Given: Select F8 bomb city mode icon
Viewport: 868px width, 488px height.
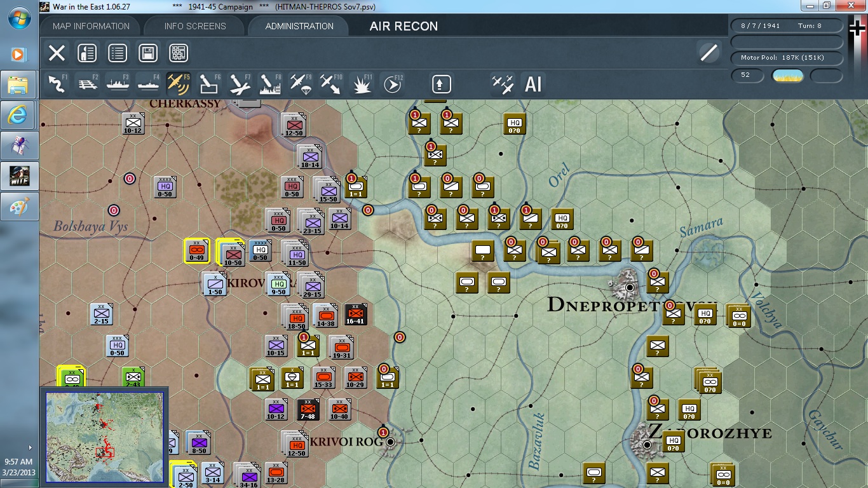Looking at the screenshot, I should (270, 84).
